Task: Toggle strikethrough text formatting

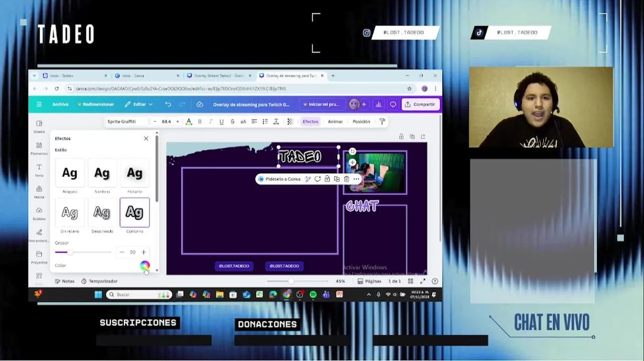Action: (232, 121)
